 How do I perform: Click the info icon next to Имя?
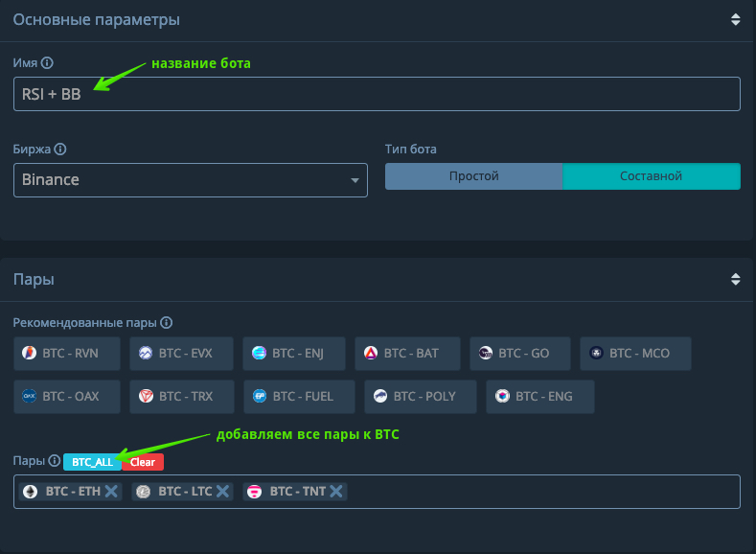coord(48,63)
